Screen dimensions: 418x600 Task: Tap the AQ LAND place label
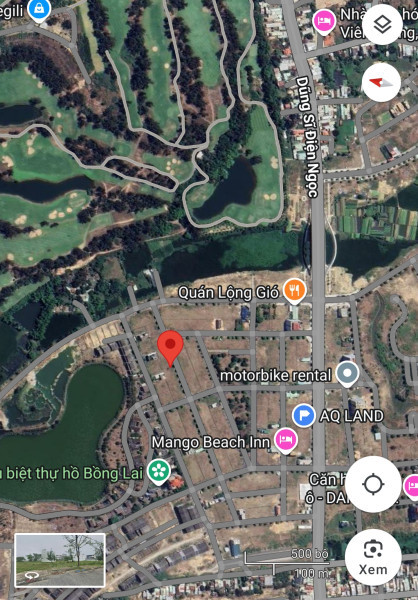coord(351,416)
